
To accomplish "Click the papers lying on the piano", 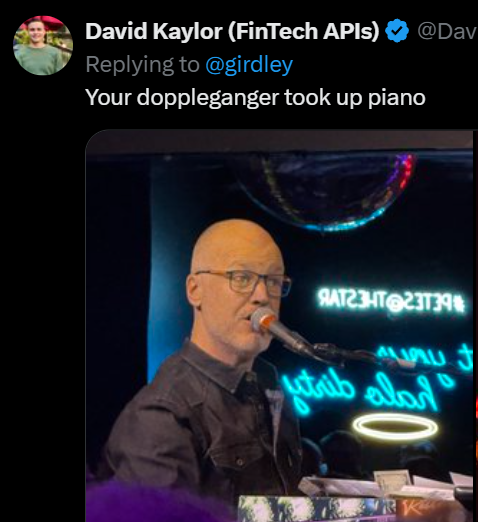I will click(x=383, y=483).
